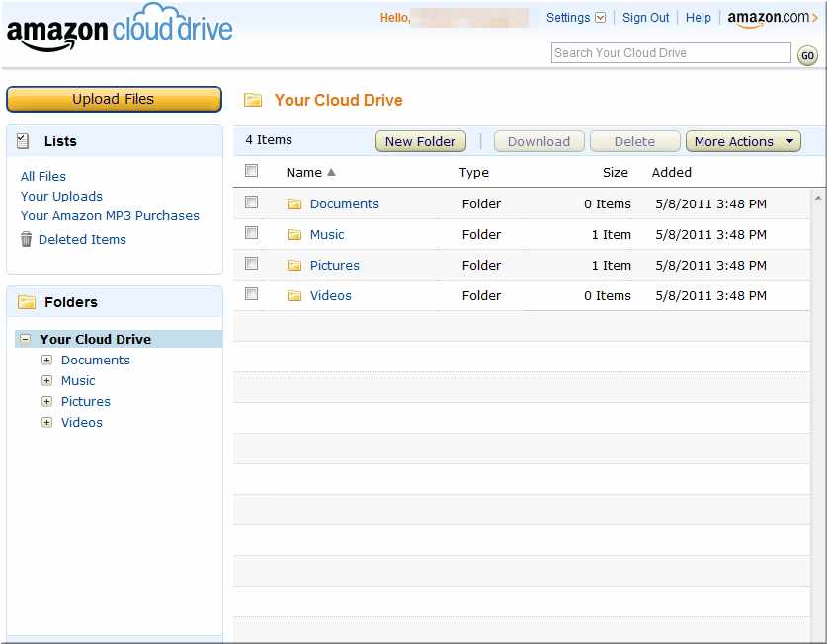Open Your Amazon MP3 Purchases list
The image size is (827, 644).
pyautogui.click(x=110, y=216)
